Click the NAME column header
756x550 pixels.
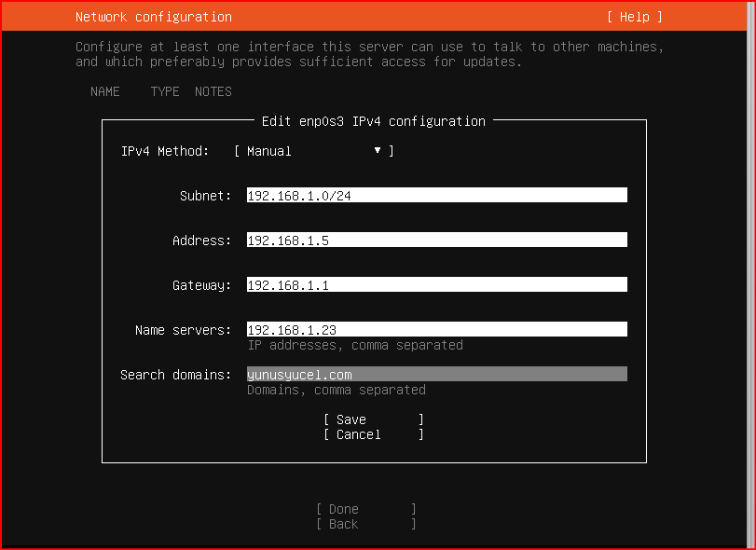coord(104,91)
